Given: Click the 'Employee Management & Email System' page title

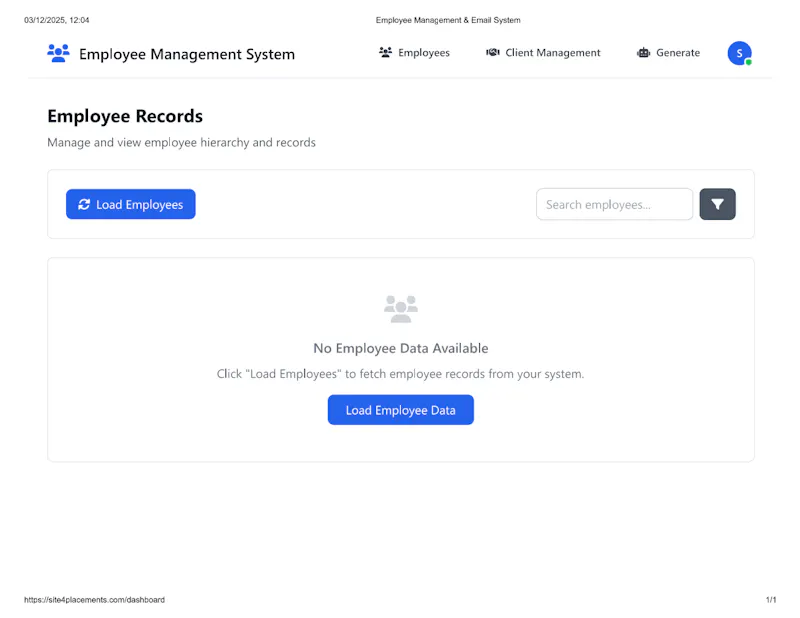Looking at the screenshot, I should tap(448, 20).
